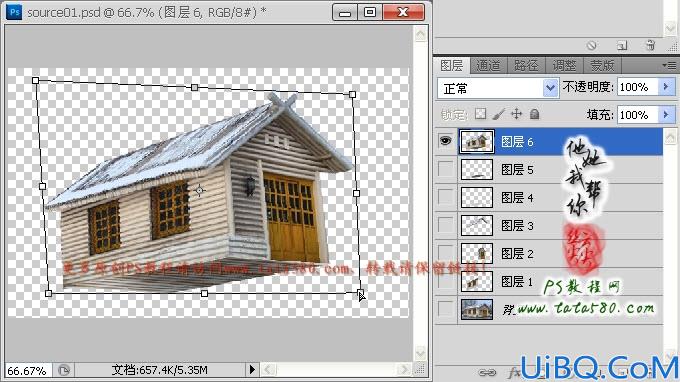Minimize the source01.psd document window
The image size is (680, 382).
click(x=345, y=12)
